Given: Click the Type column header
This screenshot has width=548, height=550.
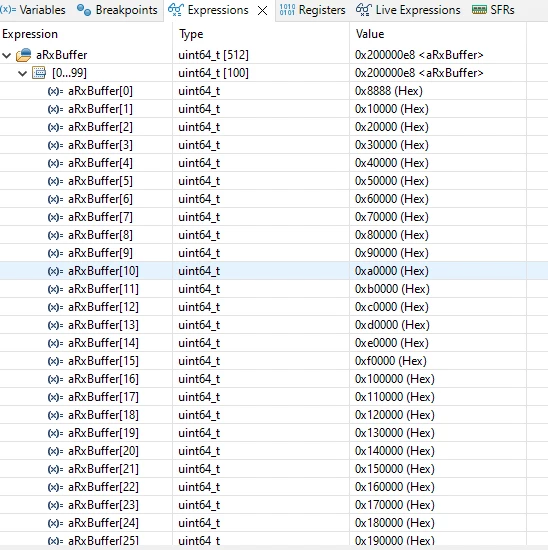Looking at the screenshot, I should pos(191,34).
